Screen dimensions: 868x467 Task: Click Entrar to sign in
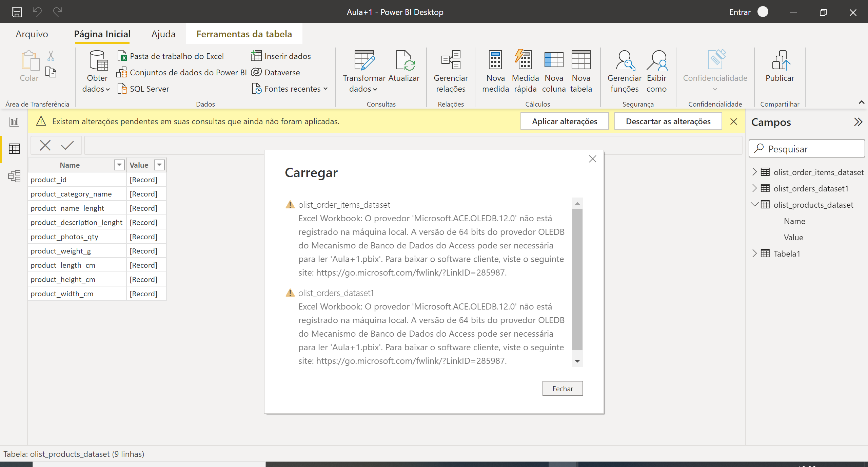740,12
